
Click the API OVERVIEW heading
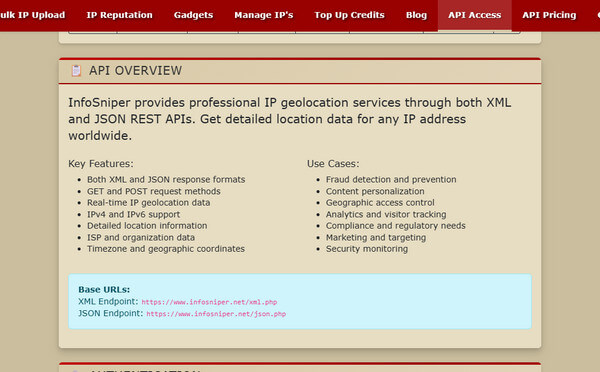point(135,71)
